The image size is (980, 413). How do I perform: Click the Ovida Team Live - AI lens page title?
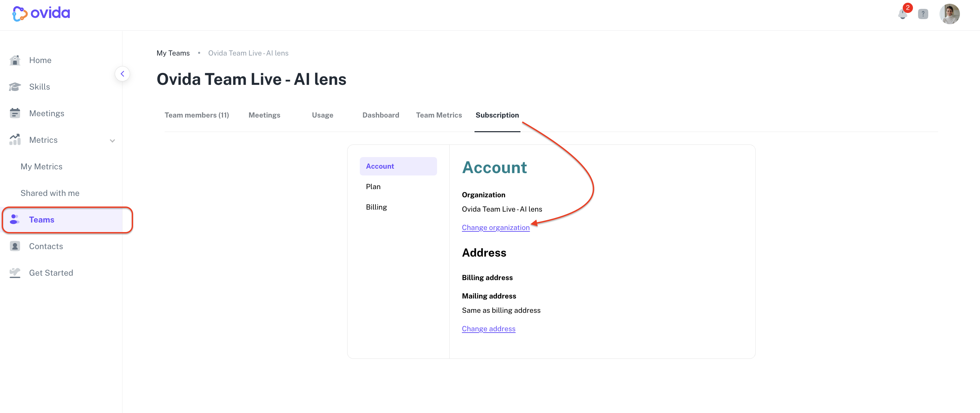(x=252, y=79)
